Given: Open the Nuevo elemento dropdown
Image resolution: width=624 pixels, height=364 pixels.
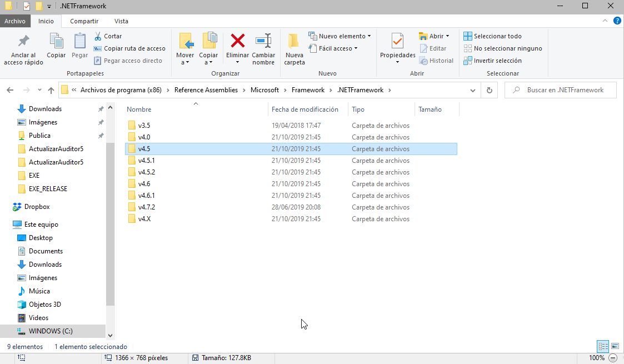Looking at the screenshot, I should [340, 36].
